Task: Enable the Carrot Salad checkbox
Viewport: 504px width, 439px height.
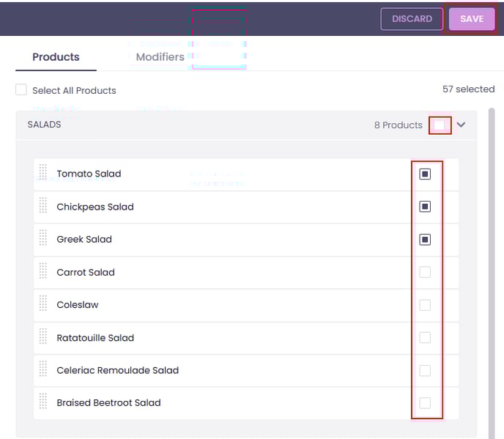Action: click(x=425, y=272)
